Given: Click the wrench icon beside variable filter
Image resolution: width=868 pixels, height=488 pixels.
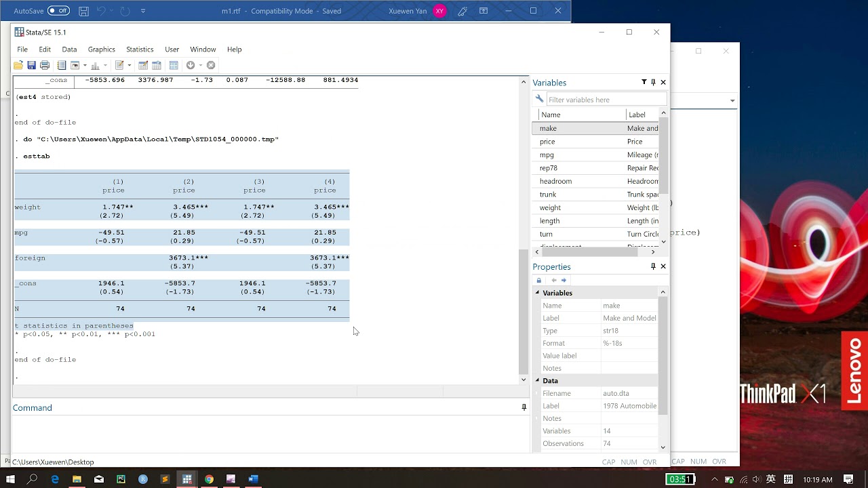Looking at the screenshot, I should coord(540,99).
